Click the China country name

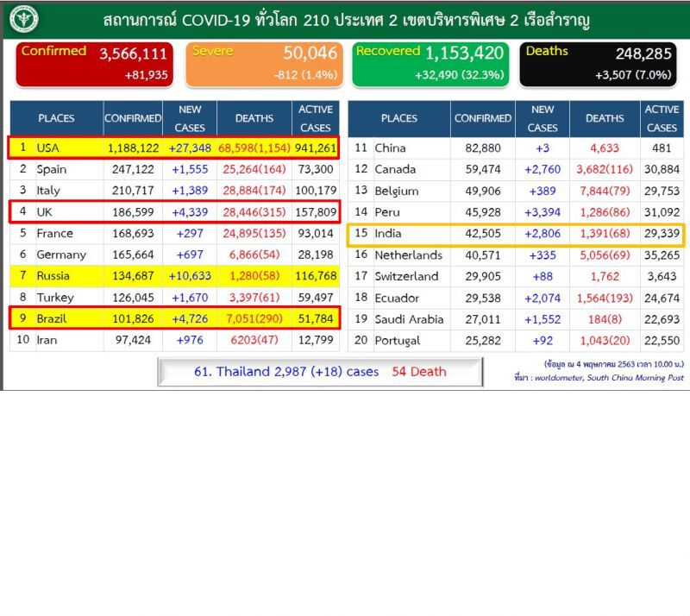click(390, 148)
